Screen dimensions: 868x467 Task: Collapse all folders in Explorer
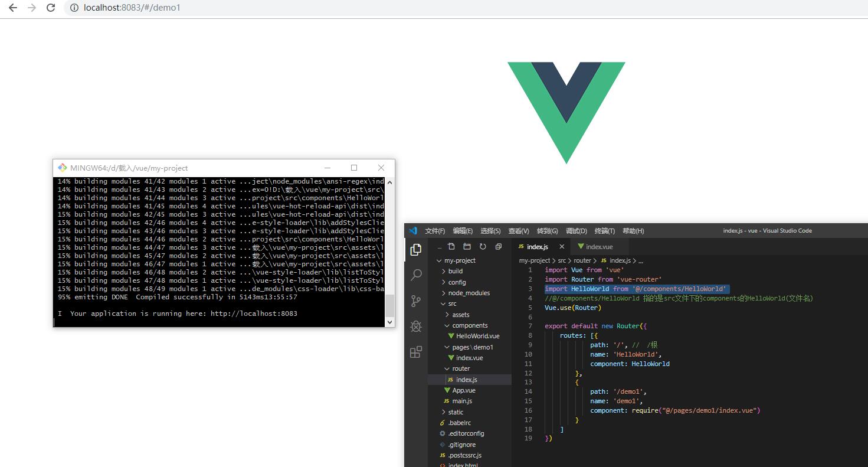pyautogui.click(x=499, y=247)
